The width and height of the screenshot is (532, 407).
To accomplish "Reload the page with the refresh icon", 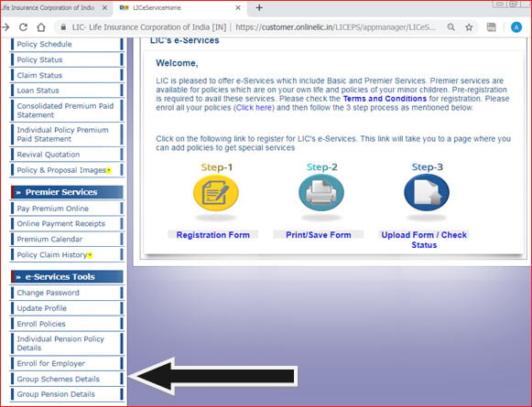I will click(23, 27).
